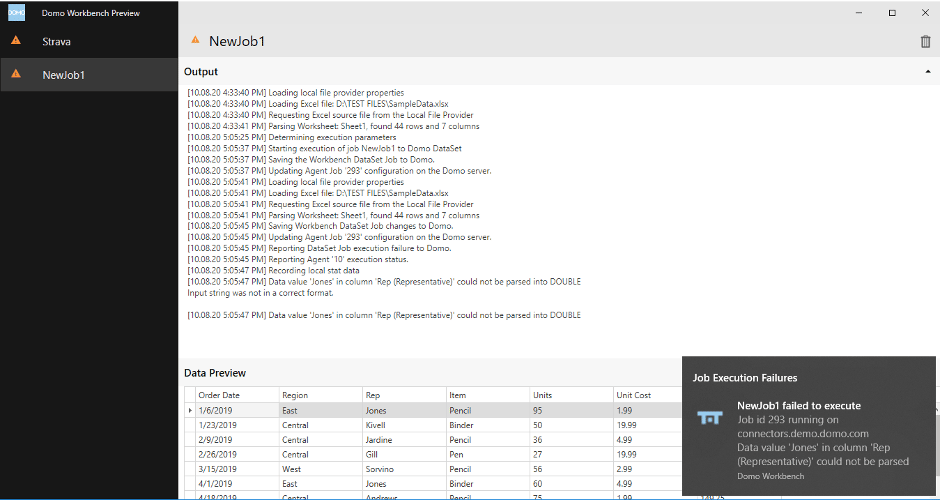
Task: Minimize the Workbench window
Action: (x=859, y=13)
